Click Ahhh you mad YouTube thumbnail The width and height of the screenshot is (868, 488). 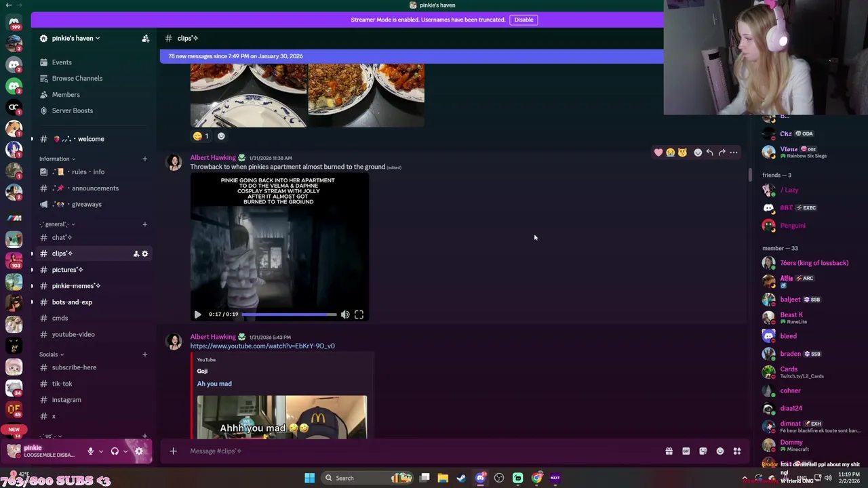(x=282, y=417)
